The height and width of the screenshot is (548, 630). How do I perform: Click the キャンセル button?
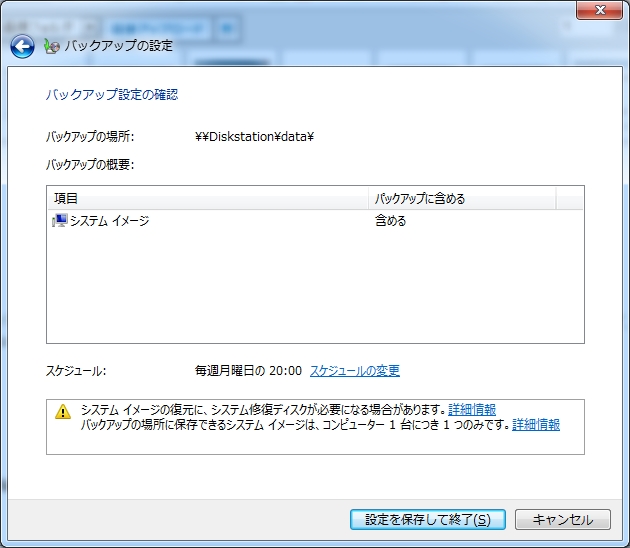563,519
